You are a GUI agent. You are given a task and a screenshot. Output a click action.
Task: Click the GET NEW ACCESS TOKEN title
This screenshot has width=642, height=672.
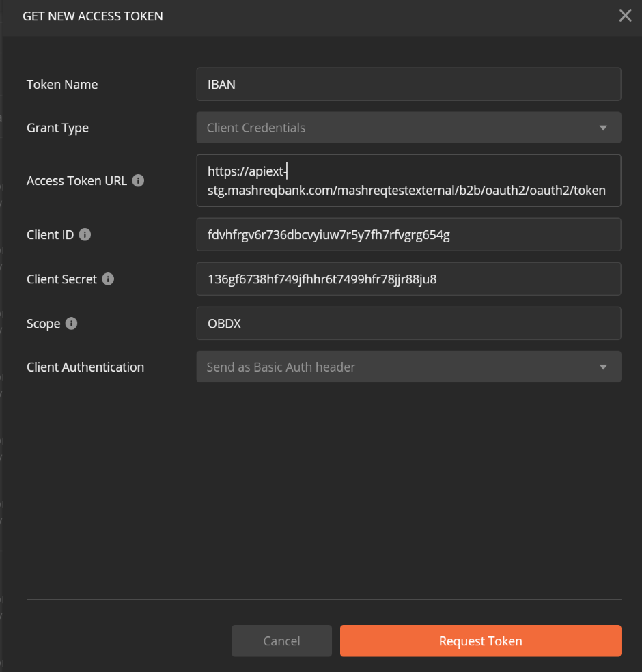click(x=93, y=16)
